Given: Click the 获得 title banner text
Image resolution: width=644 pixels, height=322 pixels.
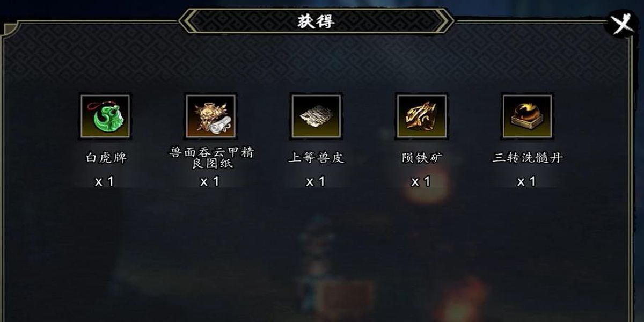Looking at the screenshot, I should (316, 21).
